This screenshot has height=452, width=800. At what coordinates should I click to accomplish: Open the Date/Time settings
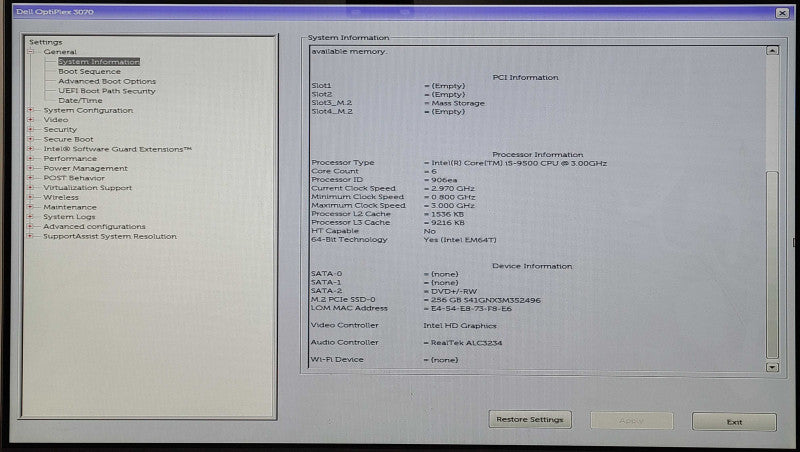tap(80, 101)
